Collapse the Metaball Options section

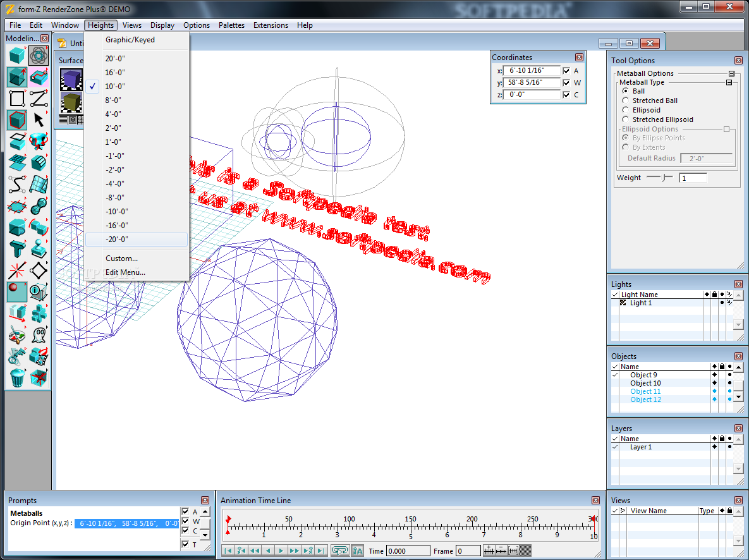(x=731, y=73)
